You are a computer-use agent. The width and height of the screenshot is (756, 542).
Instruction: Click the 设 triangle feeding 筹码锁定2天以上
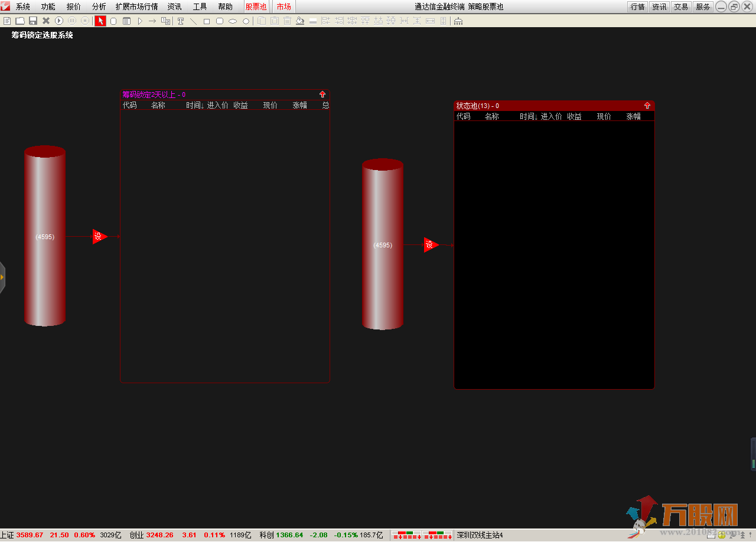(99, 236)
